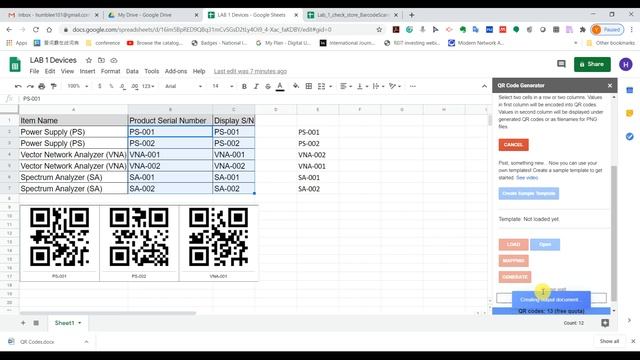Screen dimensions: 640x360
Task: Toggle strikethrough formatting
Action: pyautogui.click(x=268, y=86)
